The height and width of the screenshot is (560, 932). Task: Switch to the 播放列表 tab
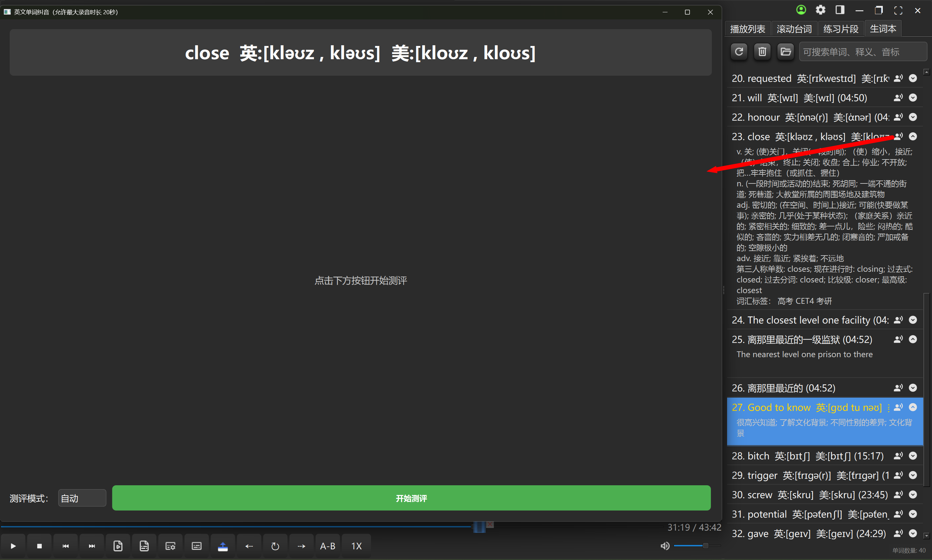(x=747, y=29)
